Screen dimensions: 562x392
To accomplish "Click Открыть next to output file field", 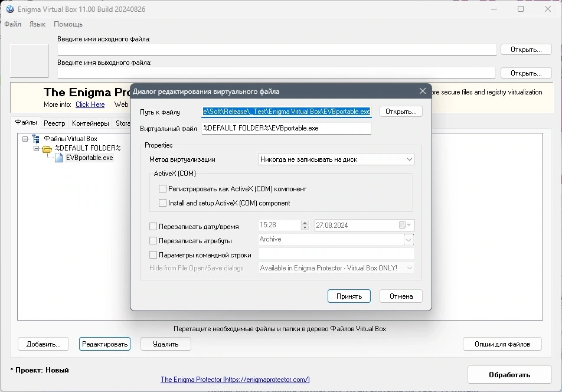I will coord(526,73).
